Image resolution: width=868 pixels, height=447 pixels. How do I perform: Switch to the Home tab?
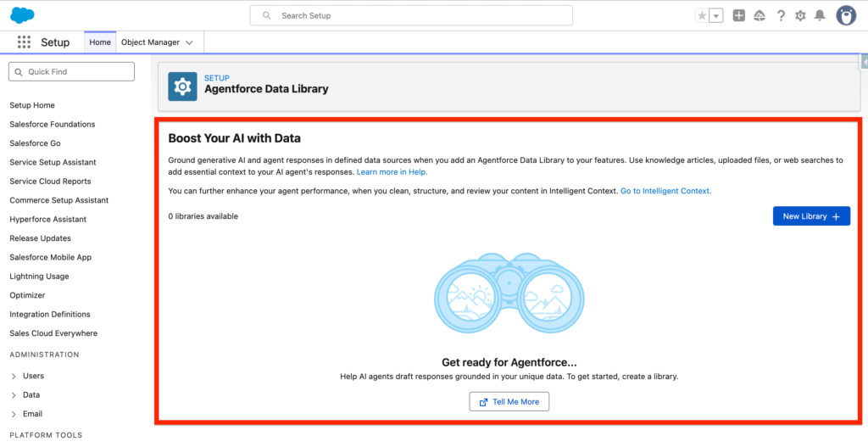[x=100, y=42]
